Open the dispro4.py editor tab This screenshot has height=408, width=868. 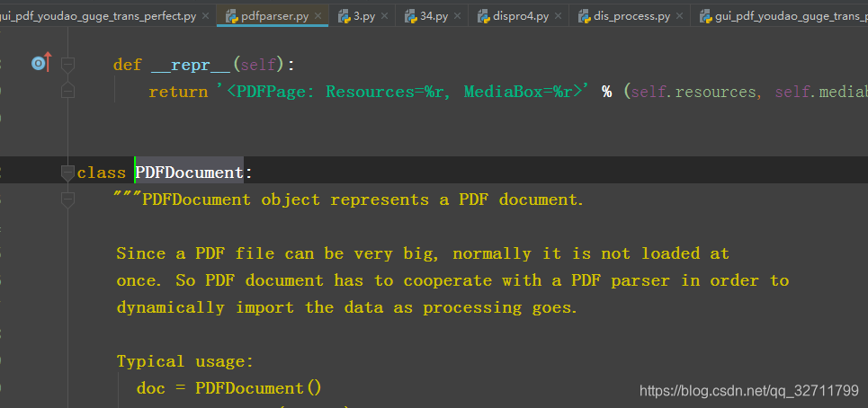pos(521,16)
